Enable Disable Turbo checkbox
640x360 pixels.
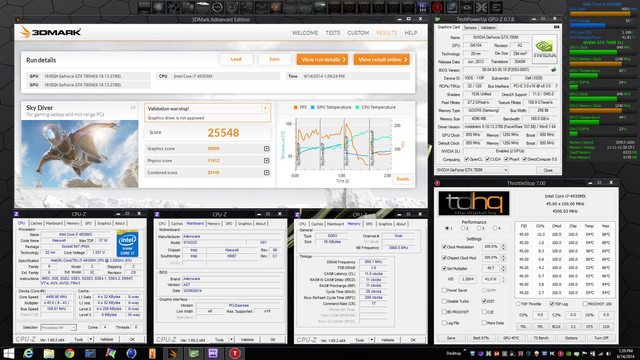444,301
